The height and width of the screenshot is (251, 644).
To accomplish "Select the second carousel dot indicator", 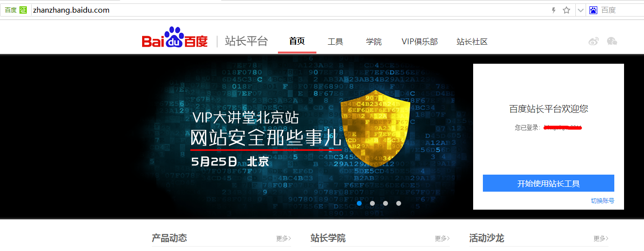I will pos(372,203).
